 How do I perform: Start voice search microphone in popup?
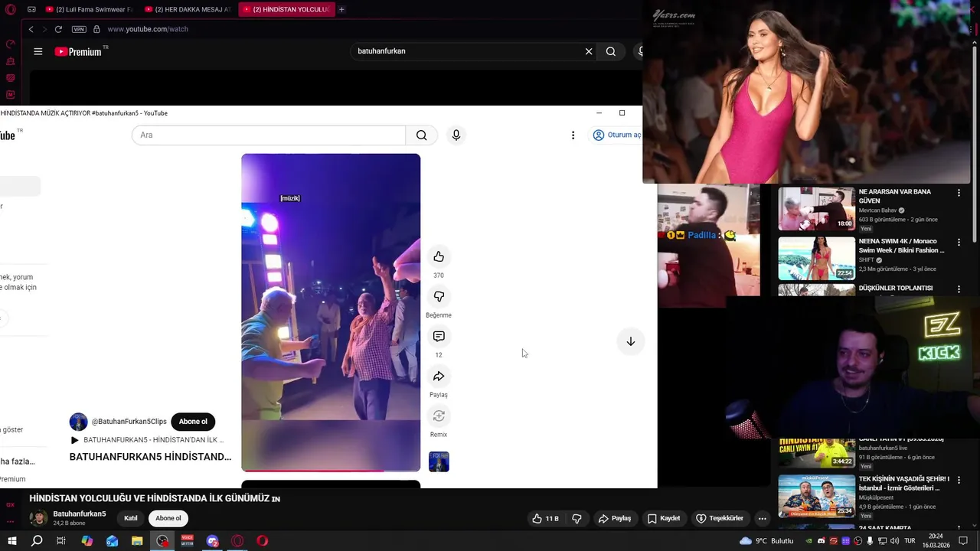[x=456, y=135]
